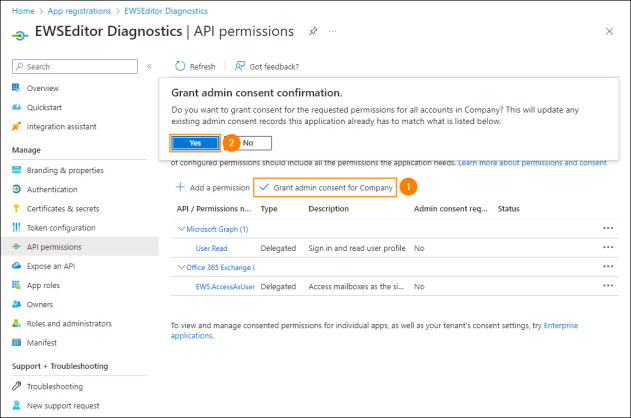631x418 pixels.
Task: Open Certificates & secrets section
Action: (63, 209)
